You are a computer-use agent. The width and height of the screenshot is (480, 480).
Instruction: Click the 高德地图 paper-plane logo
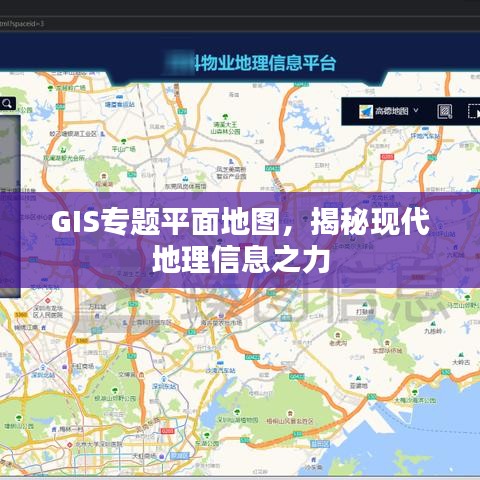pos(366,111)
